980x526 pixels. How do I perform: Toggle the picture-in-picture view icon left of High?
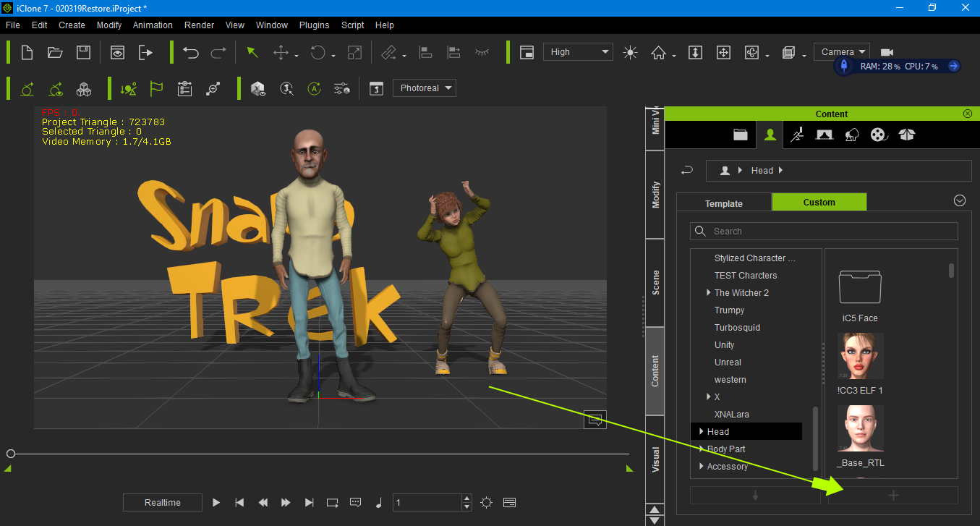[x=527, y=52]
